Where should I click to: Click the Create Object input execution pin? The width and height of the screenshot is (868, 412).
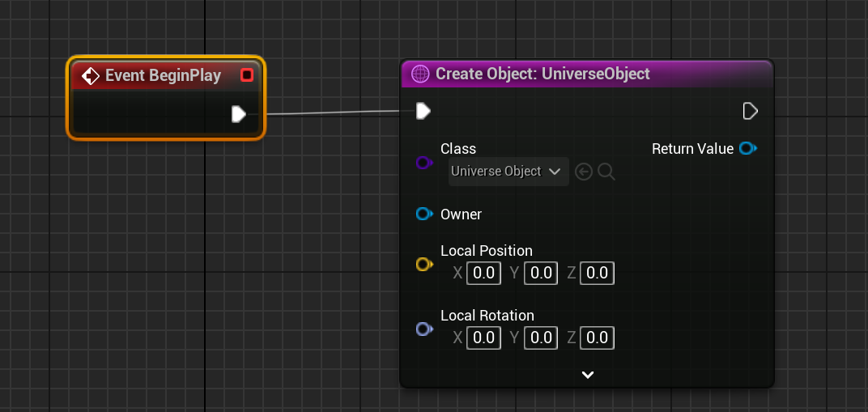click(x=423, y=111)
